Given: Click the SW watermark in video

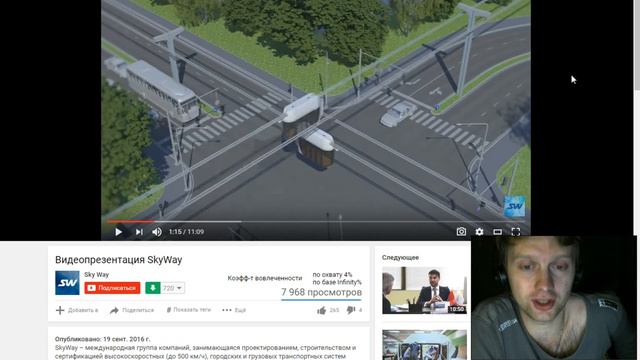Looking at the screenshot, I should tap(515, 206).
